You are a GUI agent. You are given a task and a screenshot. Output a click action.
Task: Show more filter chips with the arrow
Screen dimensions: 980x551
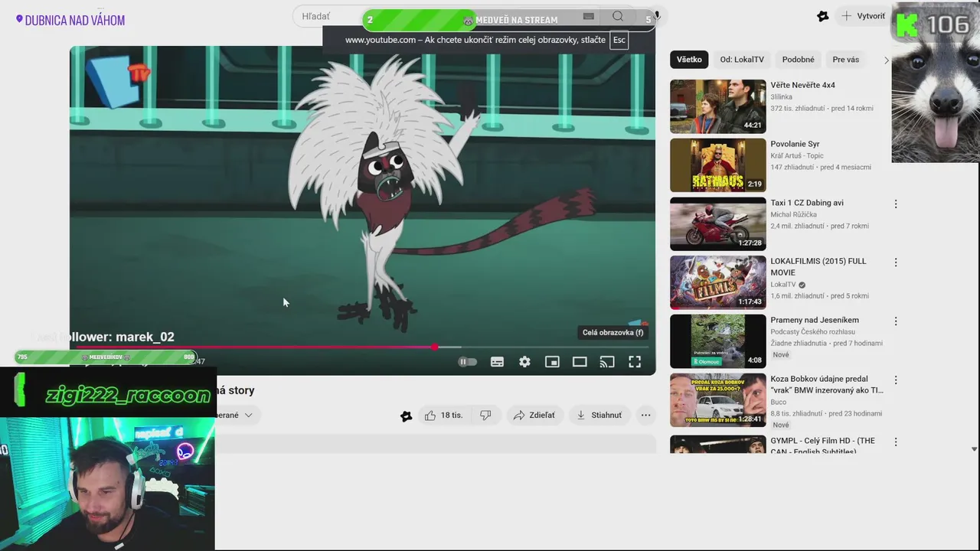(x=887, y=60)
